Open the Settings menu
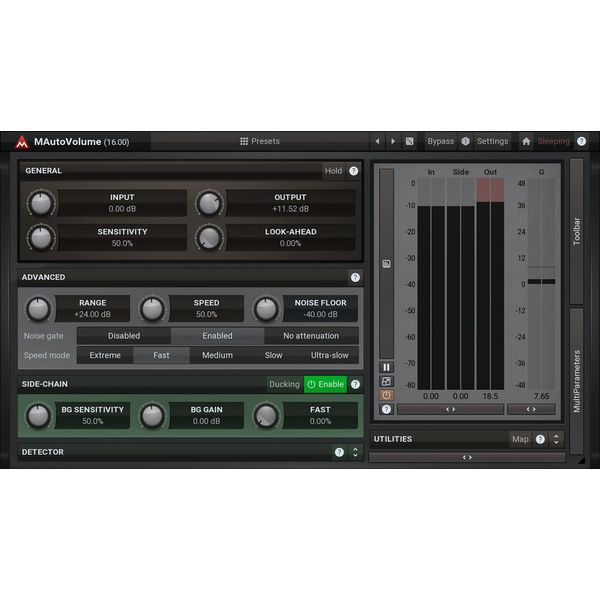Image resolution: width=600 pixels, height=600 pixels. (x=492, y=141)
